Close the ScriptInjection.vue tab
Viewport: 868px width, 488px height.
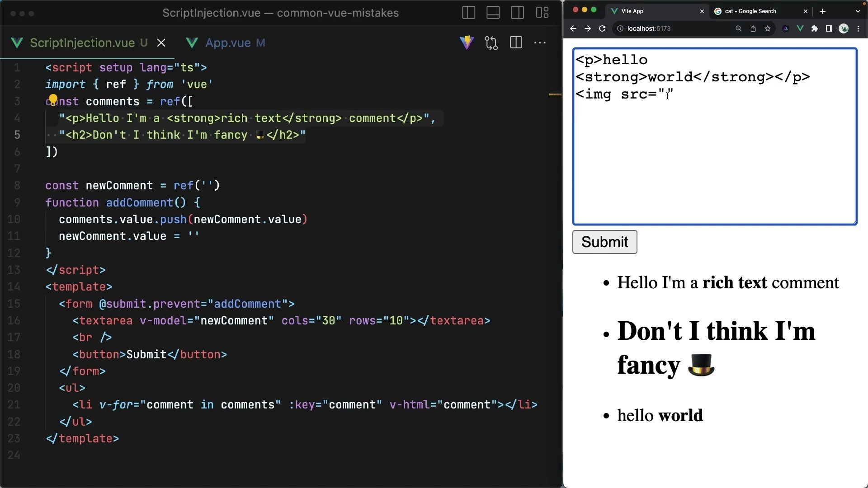(x=161, y=43)
